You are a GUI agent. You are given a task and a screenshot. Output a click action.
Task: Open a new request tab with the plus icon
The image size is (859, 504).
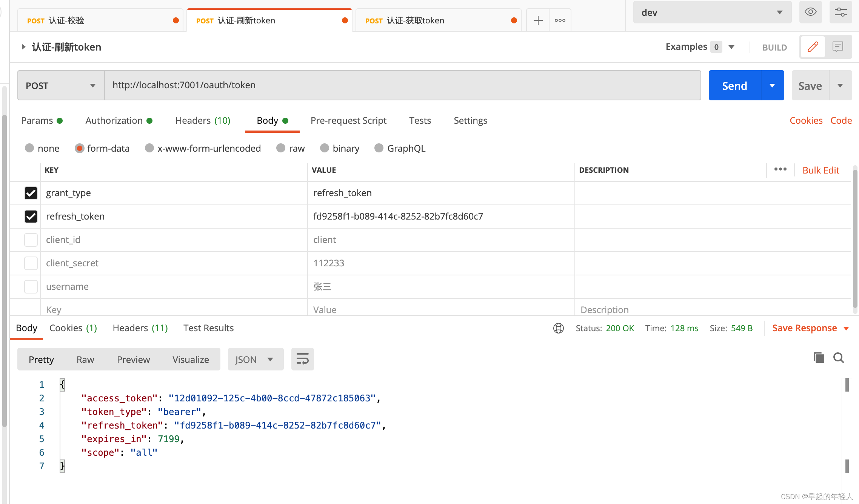(x=537, y=20)
